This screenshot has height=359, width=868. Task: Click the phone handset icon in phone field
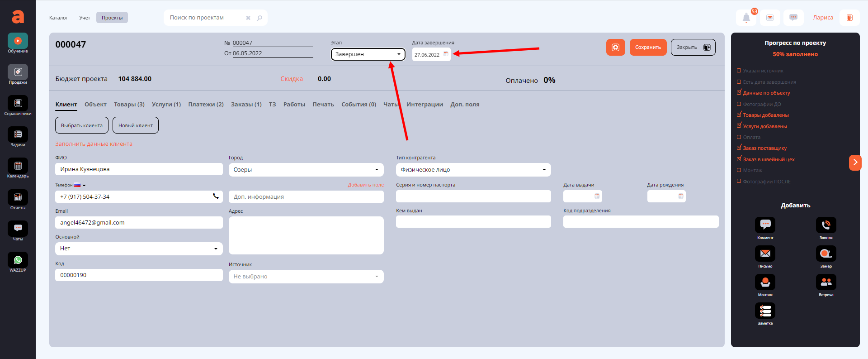pos(216,196)
